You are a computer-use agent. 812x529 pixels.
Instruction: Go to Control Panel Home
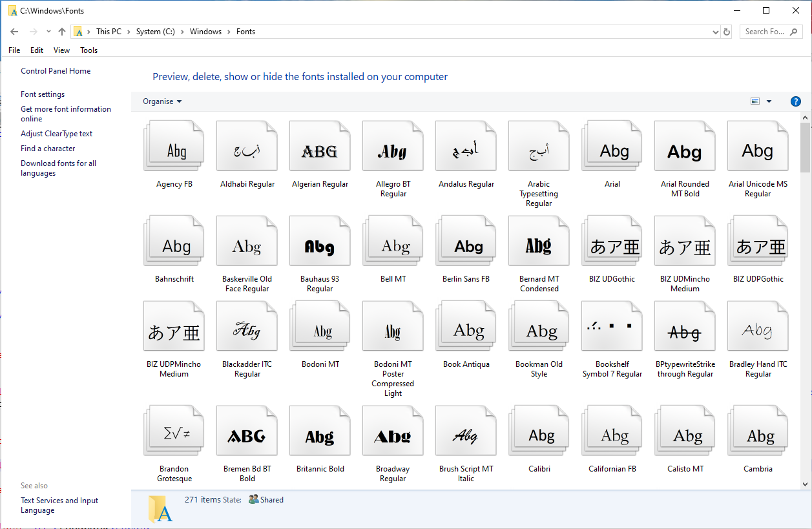coord(56,71)
